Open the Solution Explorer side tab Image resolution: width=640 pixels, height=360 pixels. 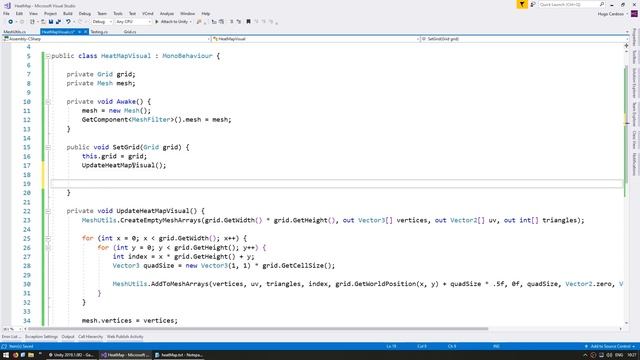coord(634,82)
